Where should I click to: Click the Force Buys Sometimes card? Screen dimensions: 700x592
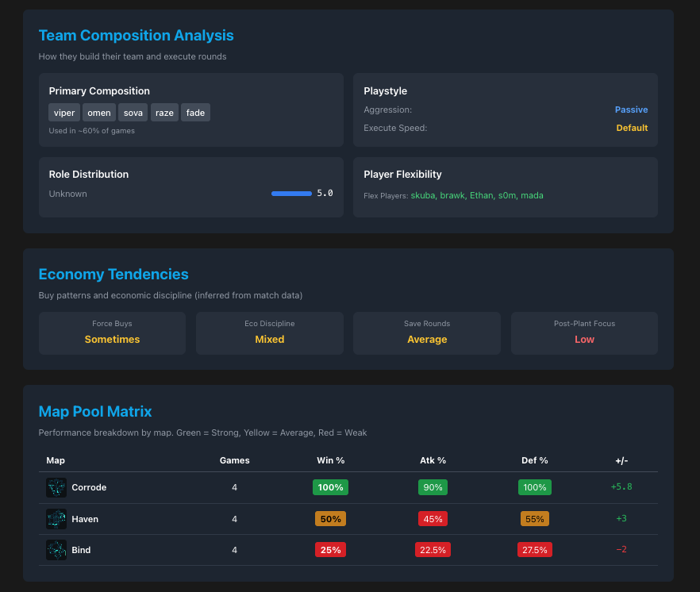click(x=112, y=333)
